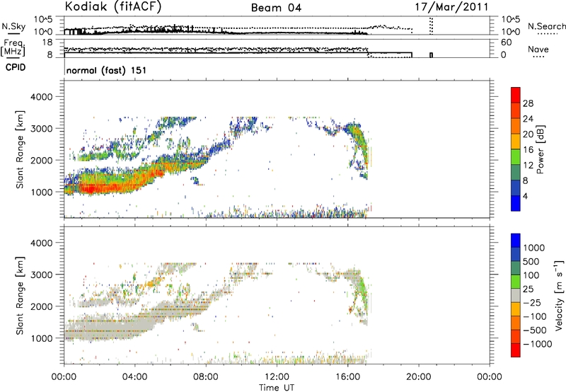566x392 pixels.
Task: Click the '20:00' time axis label
Action: (x=418, y=377)
